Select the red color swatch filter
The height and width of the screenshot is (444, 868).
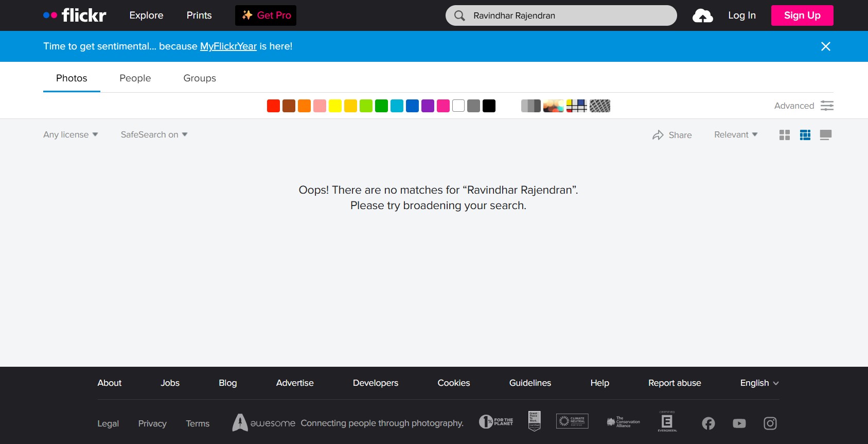coord(273,106)
